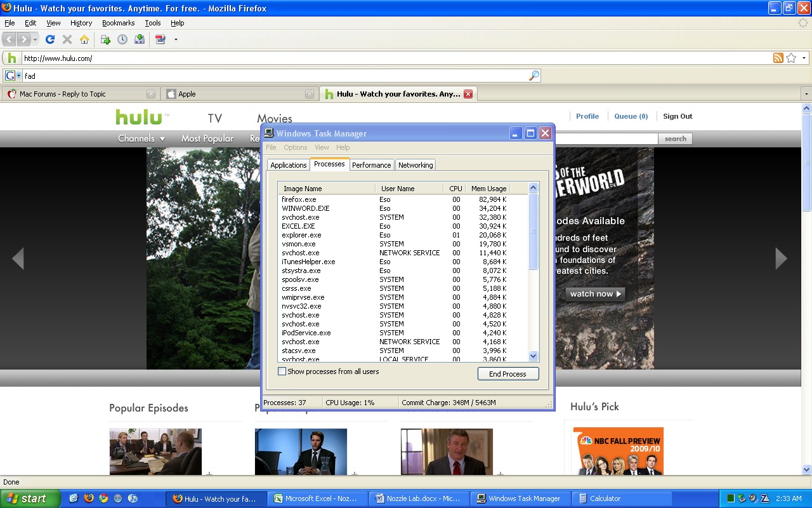Open the Downloads toolbar icon
This screenshot has height=508, width=812.
click(140, 39)
